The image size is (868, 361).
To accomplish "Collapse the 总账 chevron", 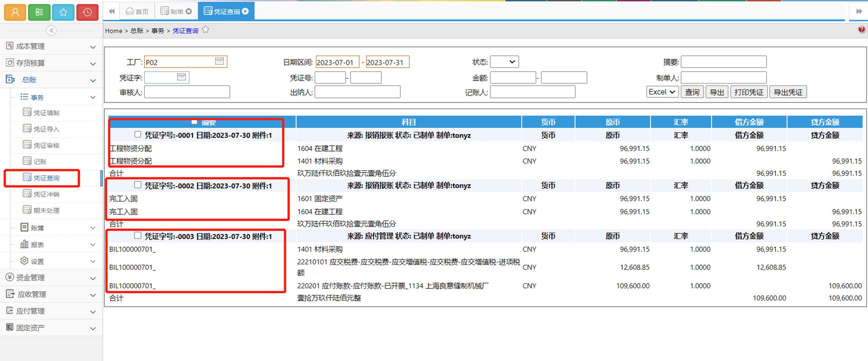I will (x=93, y=80).
